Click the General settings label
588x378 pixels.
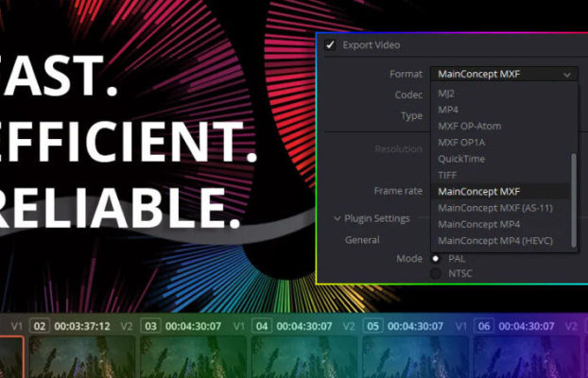tap(362, 240)
